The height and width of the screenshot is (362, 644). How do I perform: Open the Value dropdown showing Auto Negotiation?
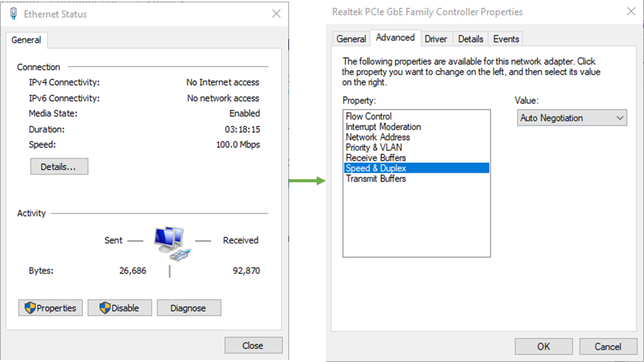(x=572, y=118)
